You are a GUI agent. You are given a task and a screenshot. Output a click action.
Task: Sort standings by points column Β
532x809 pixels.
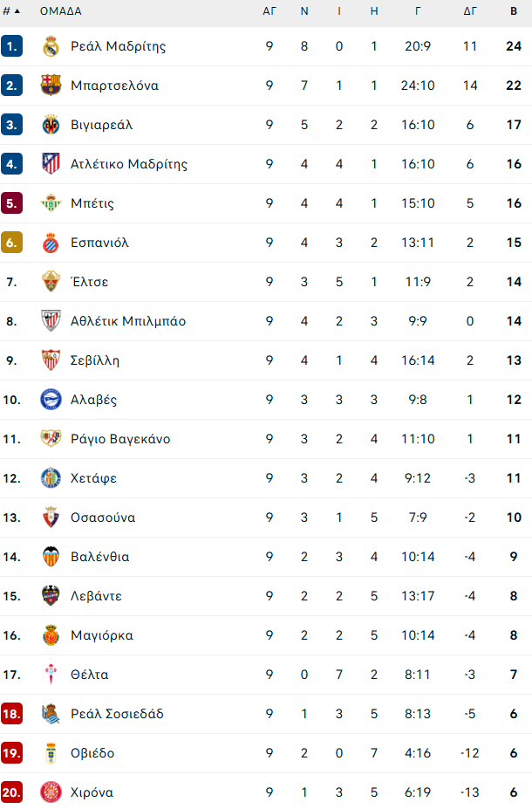(514, 11)
